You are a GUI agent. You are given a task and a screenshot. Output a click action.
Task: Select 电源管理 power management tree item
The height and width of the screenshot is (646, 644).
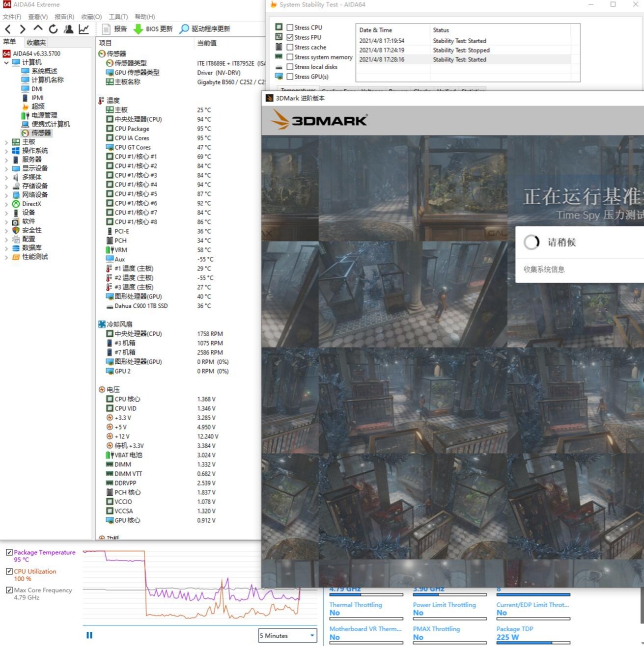point(44,115)
